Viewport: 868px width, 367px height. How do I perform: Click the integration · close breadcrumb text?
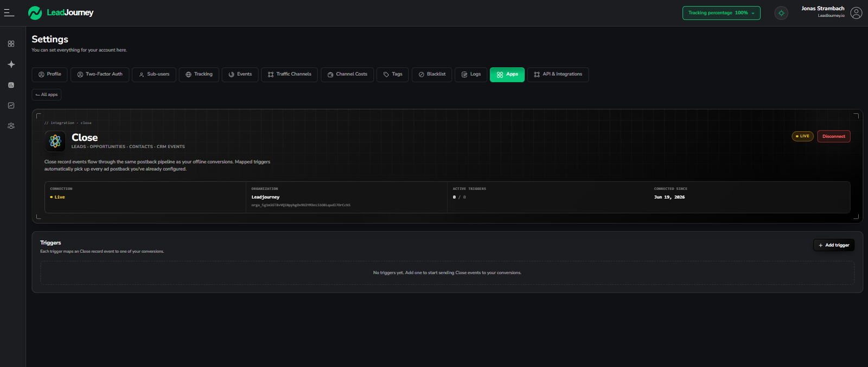pos(68,123)
